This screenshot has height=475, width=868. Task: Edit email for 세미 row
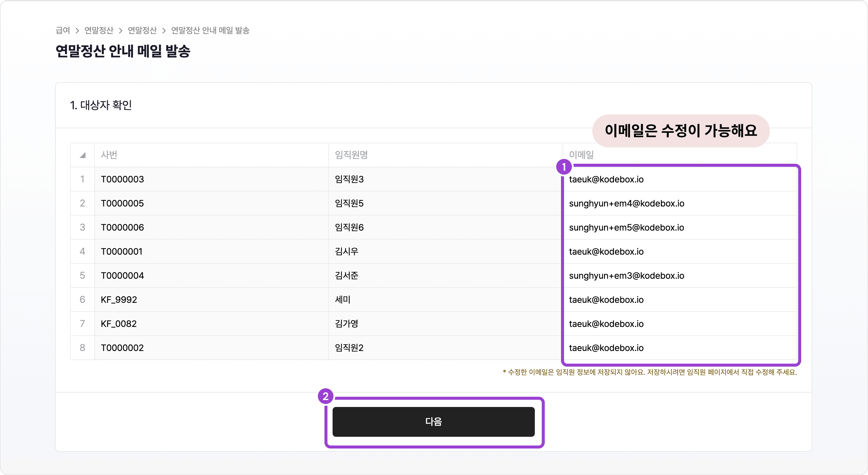click(679, 300)
